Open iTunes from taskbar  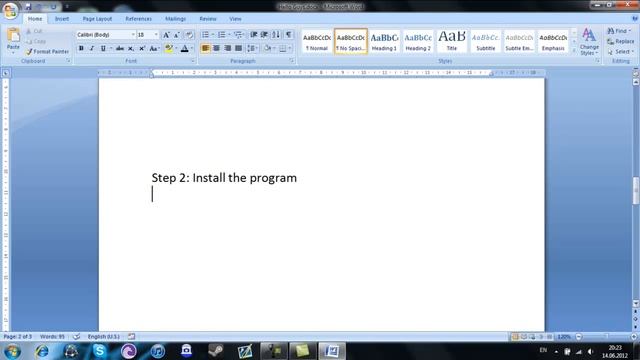click(158, 351)
